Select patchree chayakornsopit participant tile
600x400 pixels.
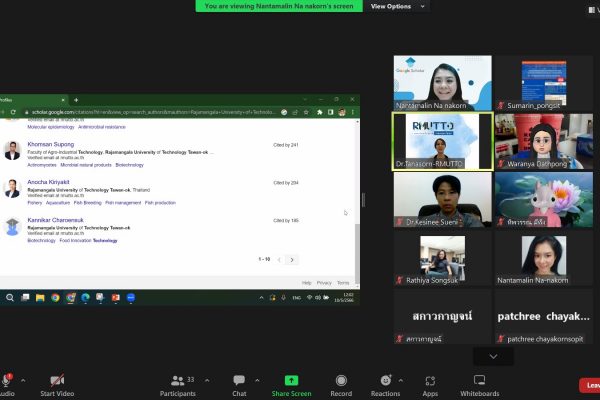(x=544, y=317)
